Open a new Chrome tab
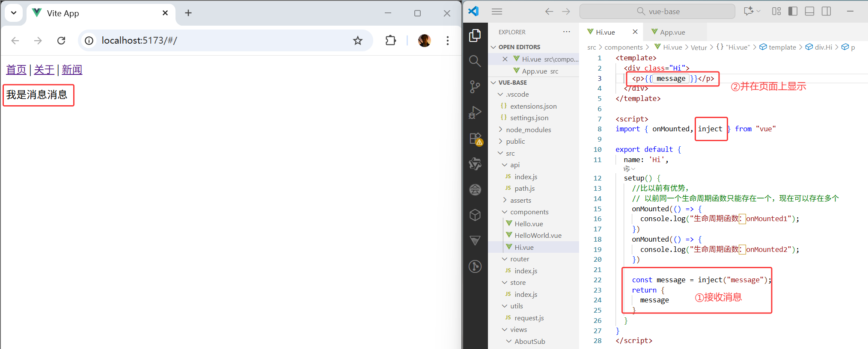Viewport: 868px width, 349px height. pyautogui.click(x=188, y=13)
